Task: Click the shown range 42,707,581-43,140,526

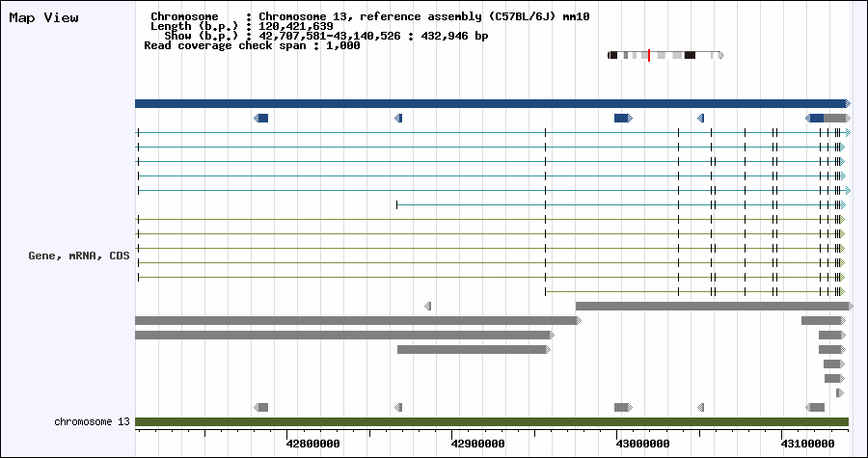Action: tap(331, 36)
